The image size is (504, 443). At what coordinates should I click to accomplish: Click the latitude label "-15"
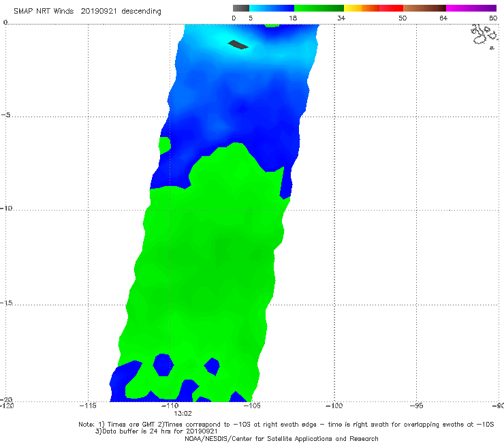(x=6, y=303)
